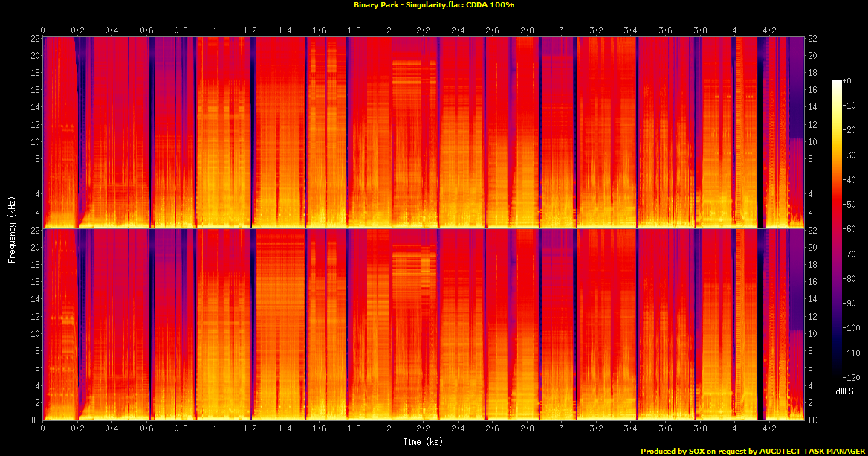Image resolution: width=868 pixels, height=456 pixels.
Task: Click the 4•2 tick on the bottom time axis
Action: [769, 429]
